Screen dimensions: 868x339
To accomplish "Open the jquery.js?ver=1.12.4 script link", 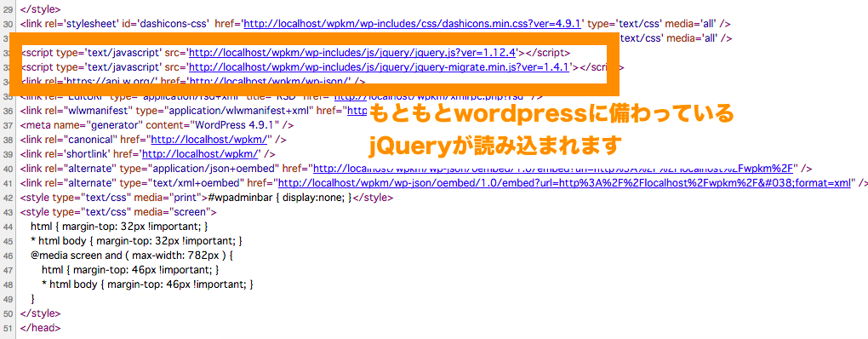I will (x=353, y=53).
